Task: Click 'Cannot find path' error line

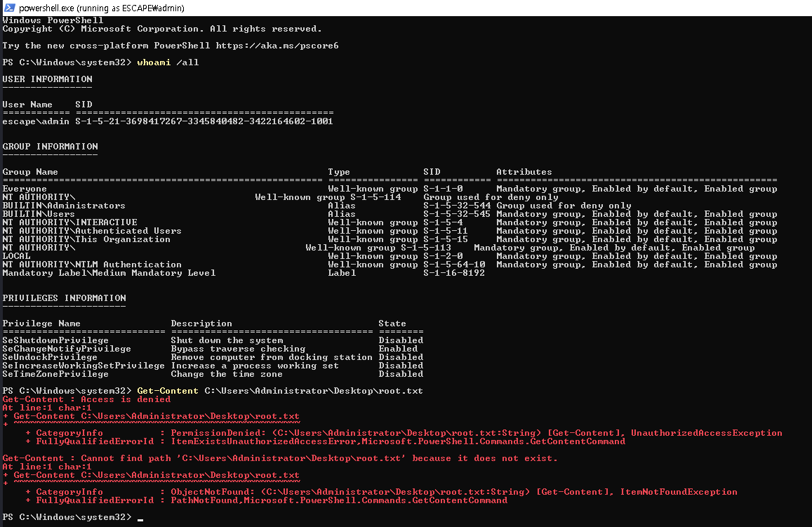Action: (280, 458)
